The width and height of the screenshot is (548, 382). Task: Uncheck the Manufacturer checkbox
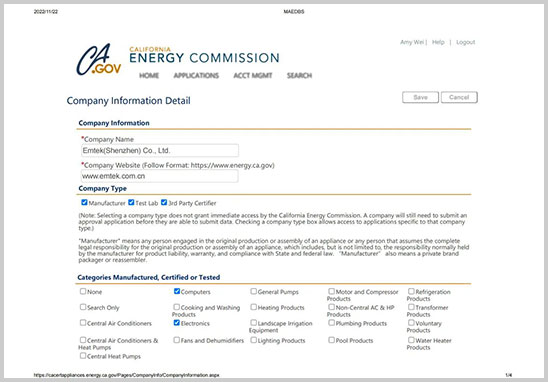84,202
